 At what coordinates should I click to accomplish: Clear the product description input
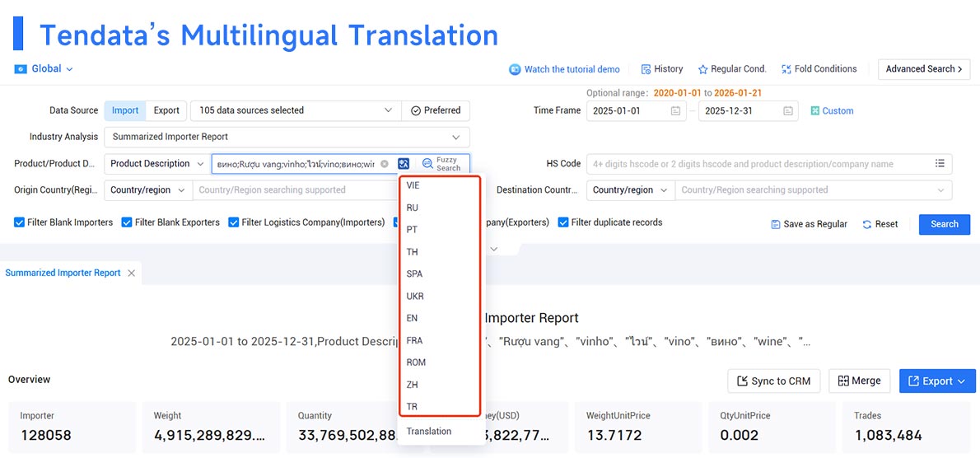click(385, 164)
